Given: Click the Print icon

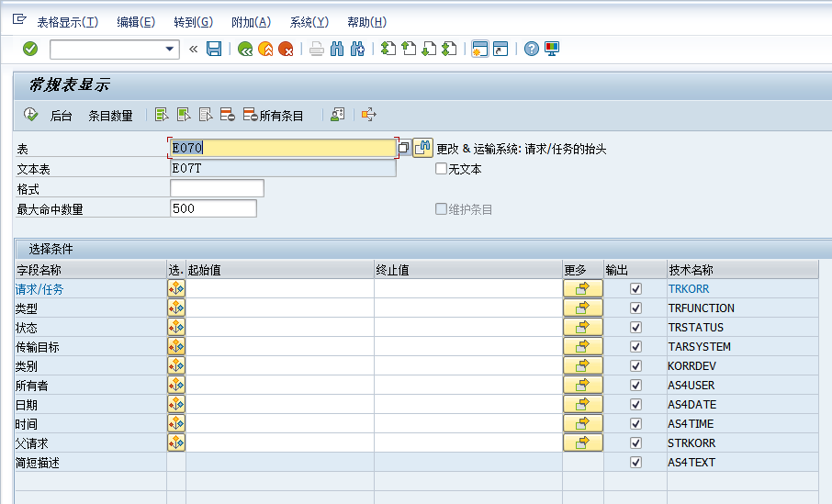Looking at the screenshot, I should 317,49.
